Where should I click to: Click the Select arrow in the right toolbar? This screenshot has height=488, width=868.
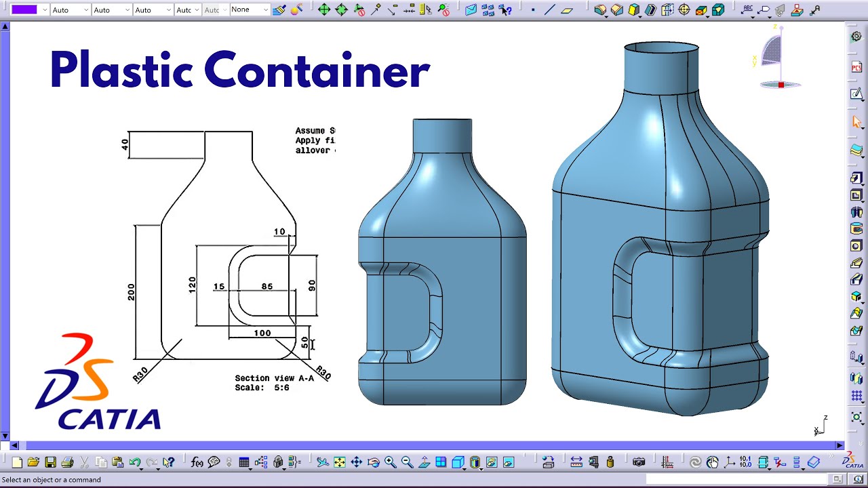856,122
